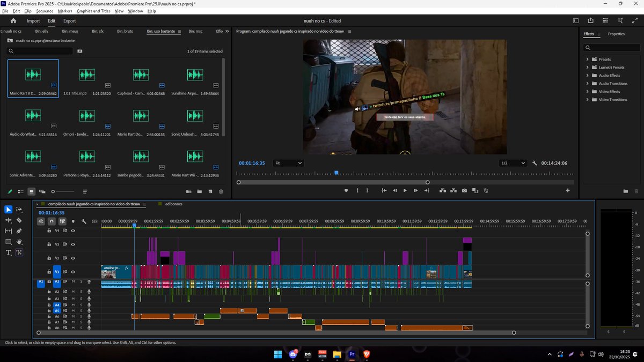Screen dimensions: 644x362
Task: Open the Fit zoom level dropdown
Action: coord(288,163)
